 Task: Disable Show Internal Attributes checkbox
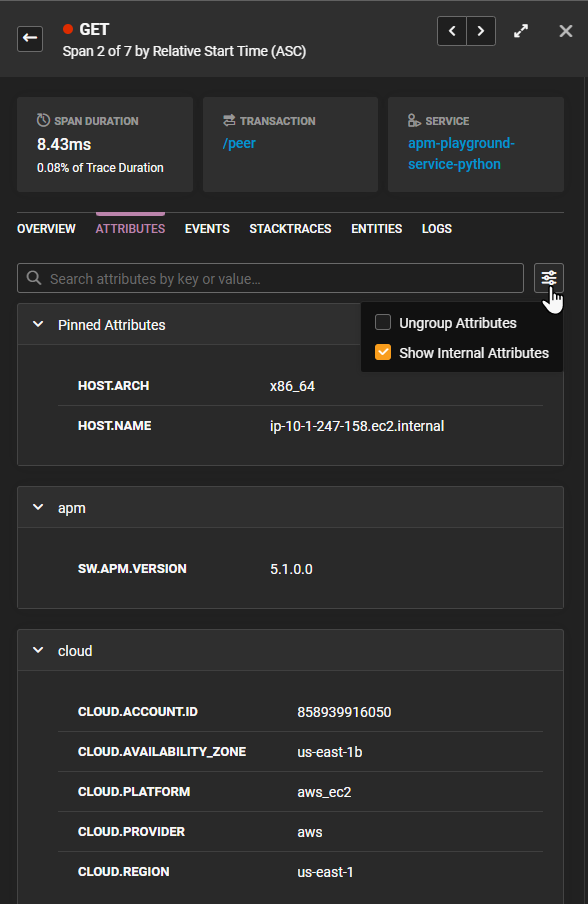(x=384, y=353)
